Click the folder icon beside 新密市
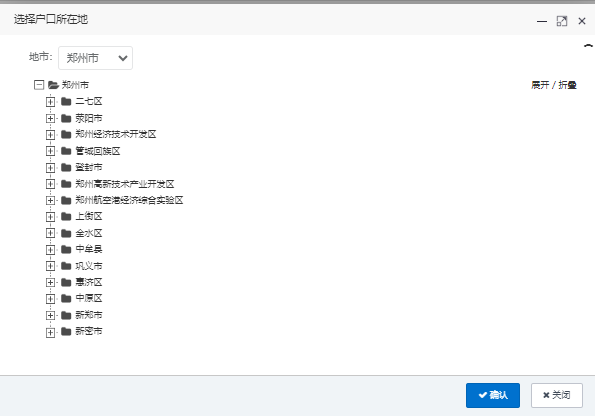 coord(66,331)
